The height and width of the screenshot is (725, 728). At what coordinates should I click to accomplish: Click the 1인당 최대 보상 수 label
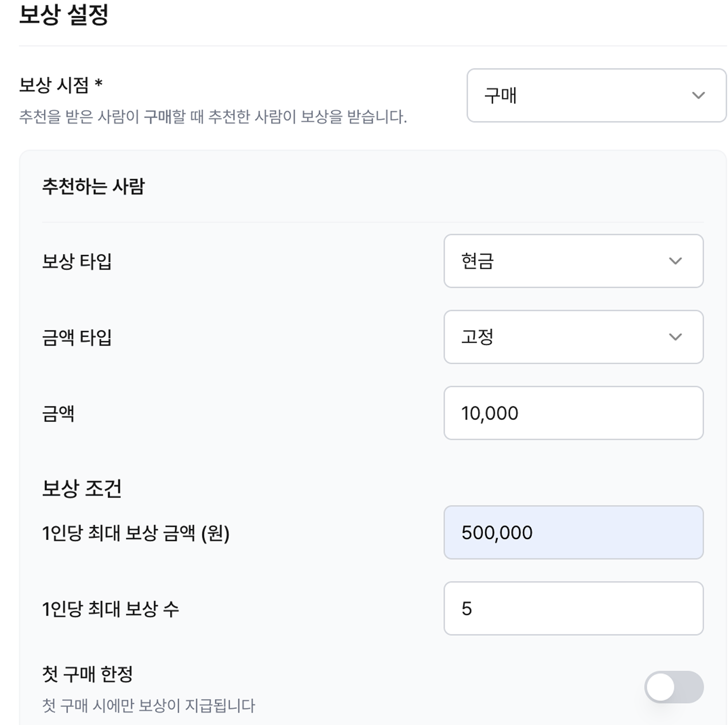[x=111, y=609]
